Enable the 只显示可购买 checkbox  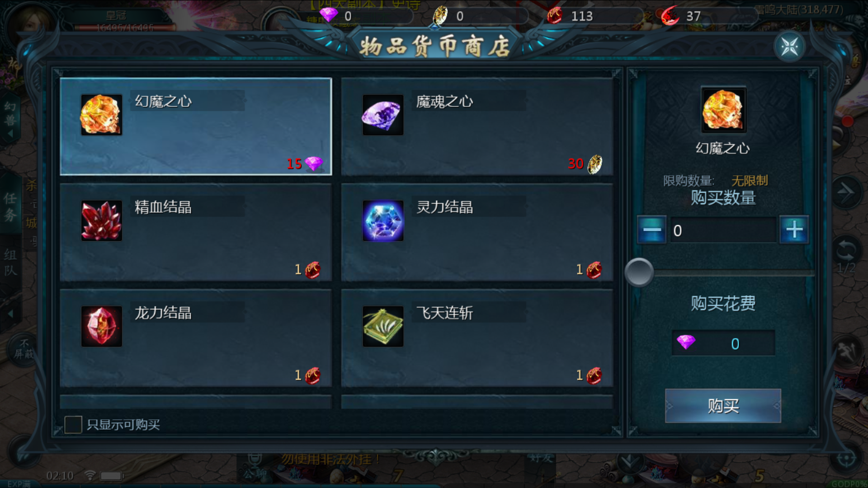pos(73,425)
